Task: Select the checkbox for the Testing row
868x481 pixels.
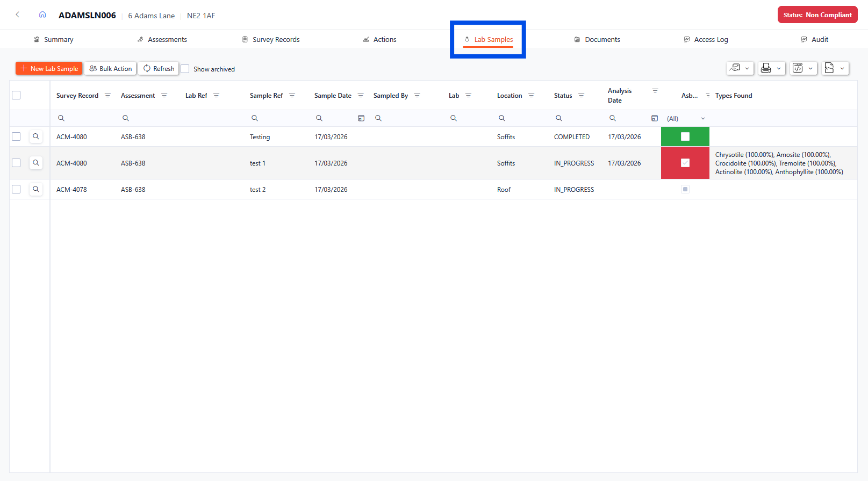Action: pos(16,137)
